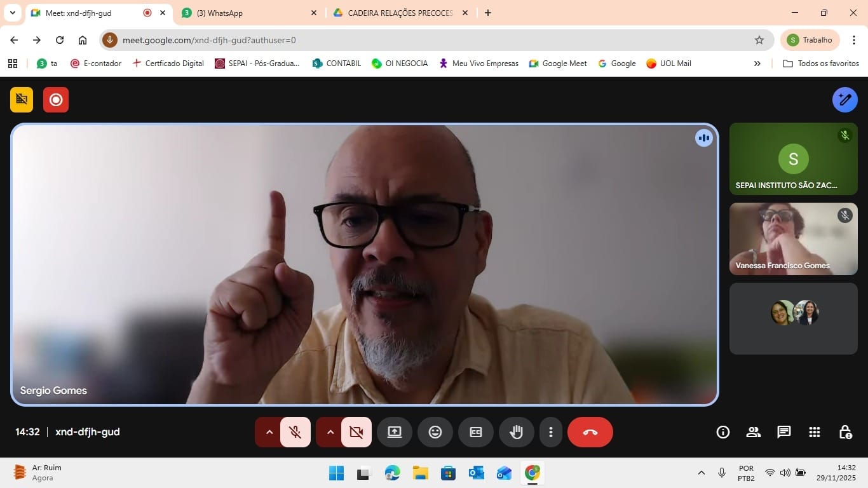868x488 pixels.
Task: Open meeting details info icon
Action: [x=722, y=432]
